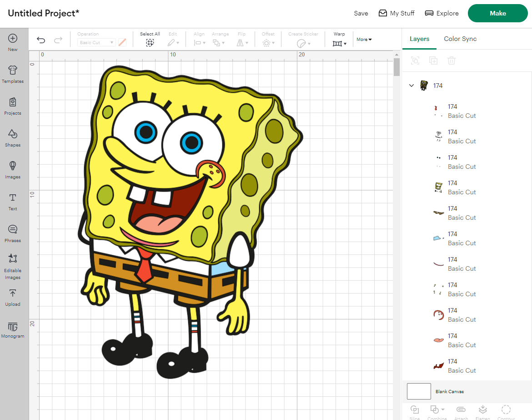Viewport: 532px width, 420px height.
Task: Select the 174 group header thumbnail
Action: [x=424, y=86]
